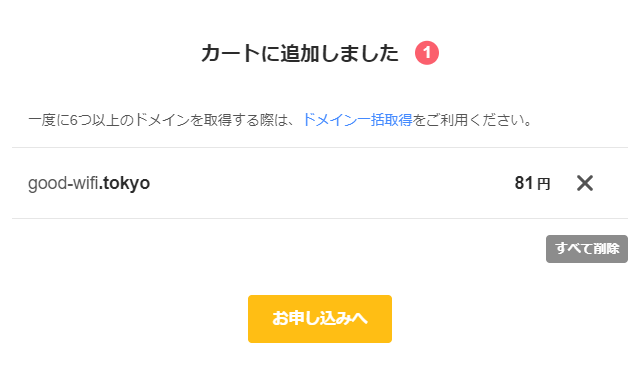This screenshot has width=640, height=387.
Task: Follow the blue bulk domain registration link
Action: (358, 120)
